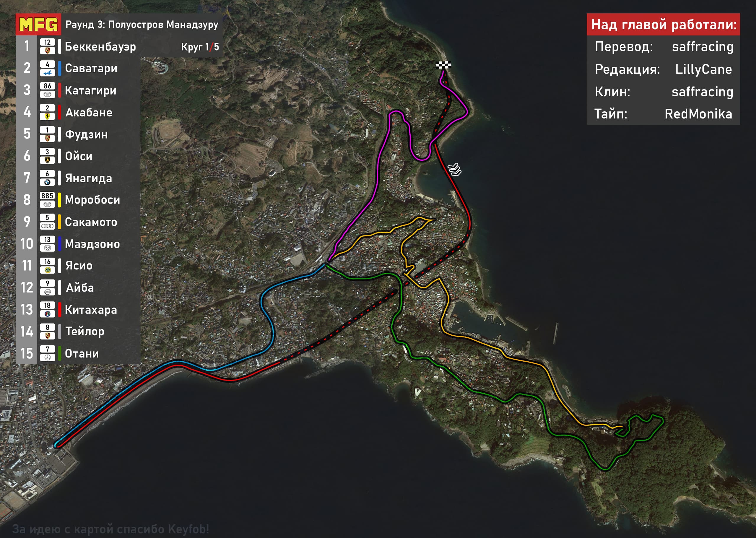Click the BMW badge next to Янагида
The height and width of the screenshot is (538, 756).
pos(47,182)
